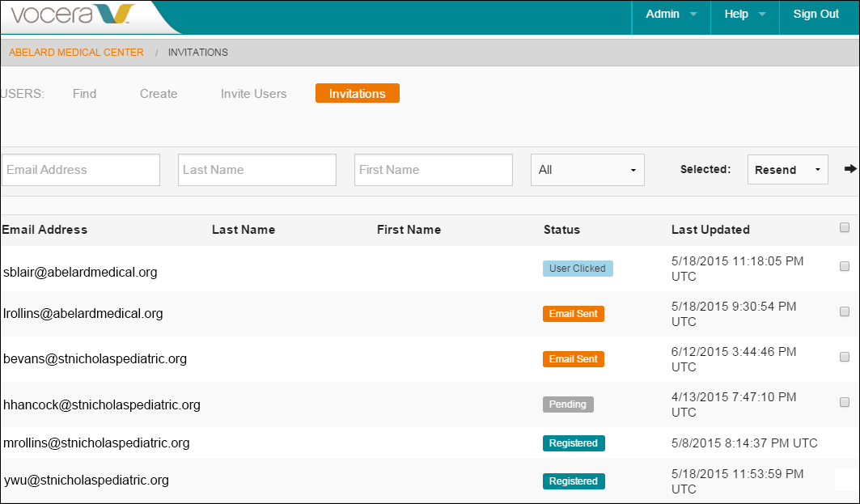Click the 'Pending' status badge for hhancock
860x504 pixels.
tap(568, 404)
